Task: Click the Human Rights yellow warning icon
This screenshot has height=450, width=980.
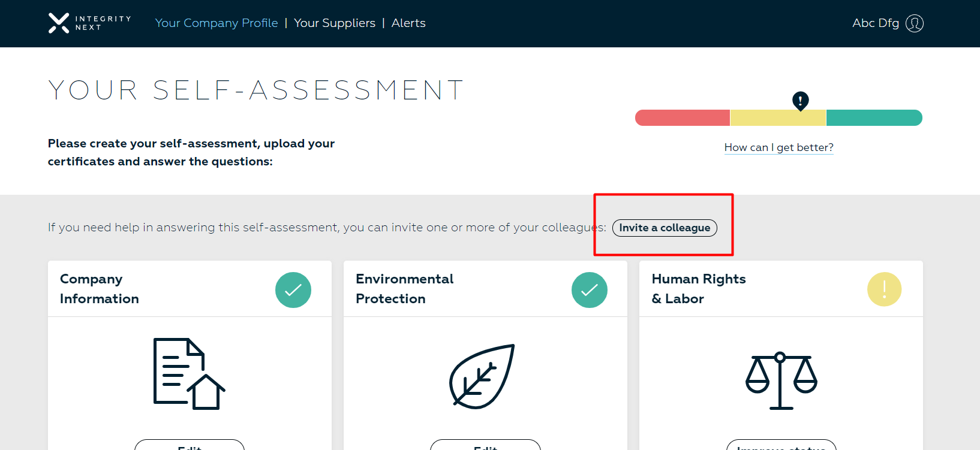Action: tap(884, 289)
